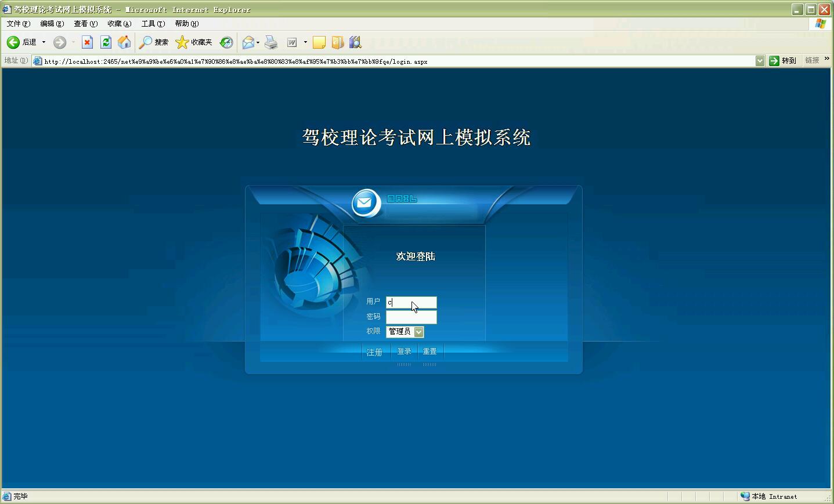Open the 文件(F) menu
The width and height of the screenshot is (834, 504).
[x=18, y=24]
